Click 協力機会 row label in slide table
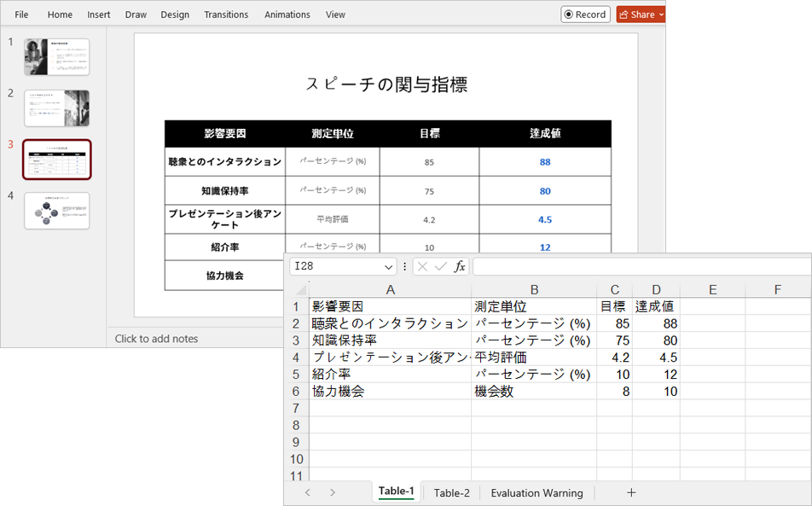Screen dimensions: 812x506 click(x=225, y=276)
